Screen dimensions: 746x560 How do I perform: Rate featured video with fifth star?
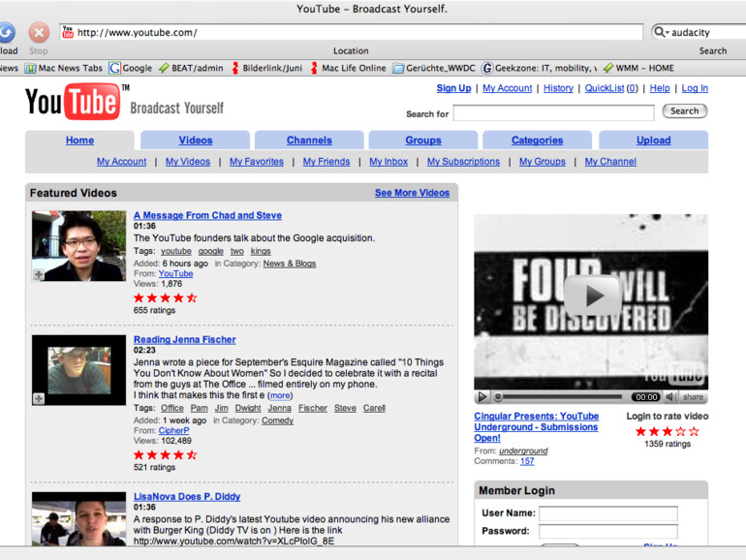coord(694,431)
